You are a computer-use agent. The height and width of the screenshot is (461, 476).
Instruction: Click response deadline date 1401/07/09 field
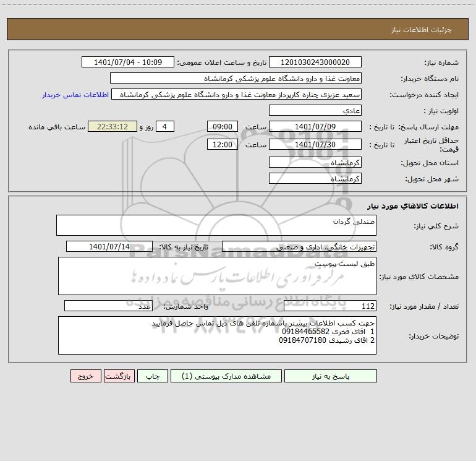pos(315,126)
